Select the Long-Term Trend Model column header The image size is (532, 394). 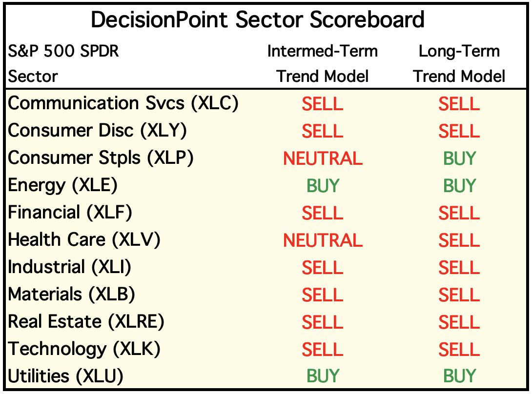(459, 64)
